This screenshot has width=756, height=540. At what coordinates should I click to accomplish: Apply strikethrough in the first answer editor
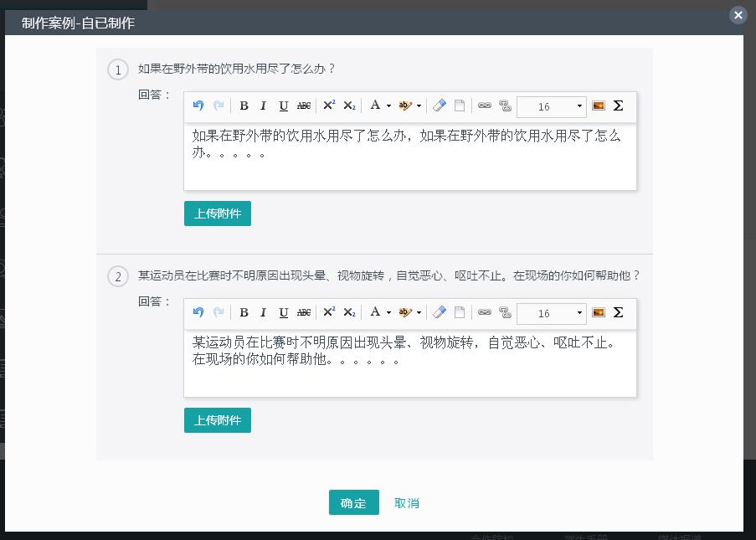coord(304,105)
